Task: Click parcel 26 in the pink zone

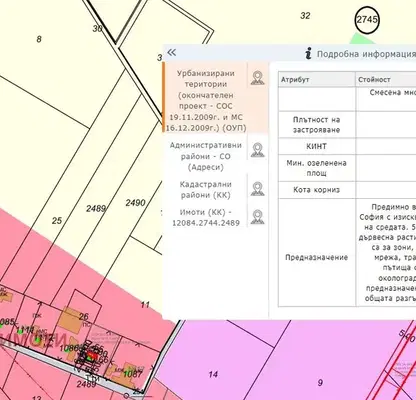Action: coord(83,316)
